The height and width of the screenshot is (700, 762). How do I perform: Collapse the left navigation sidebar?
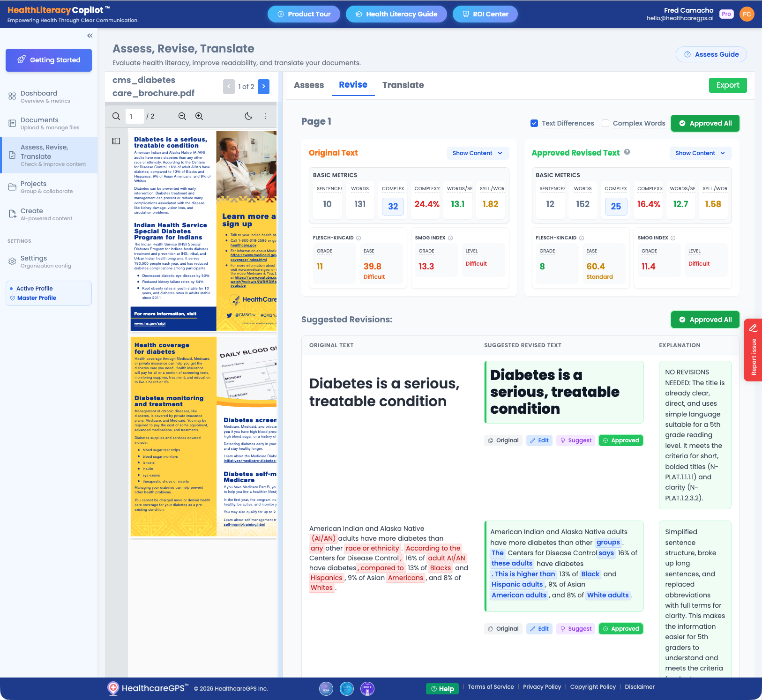click(90, 35)
